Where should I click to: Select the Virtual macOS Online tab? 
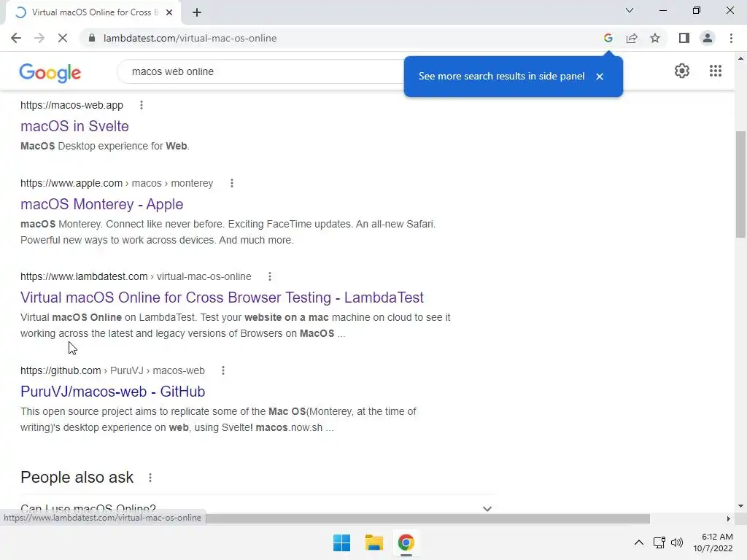[x=93, y=12]
